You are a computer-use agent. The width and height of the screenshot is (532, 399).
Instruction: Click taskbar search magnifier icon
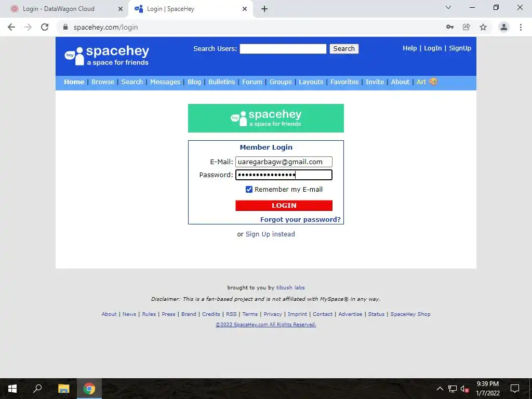click(x=37, y=389)
